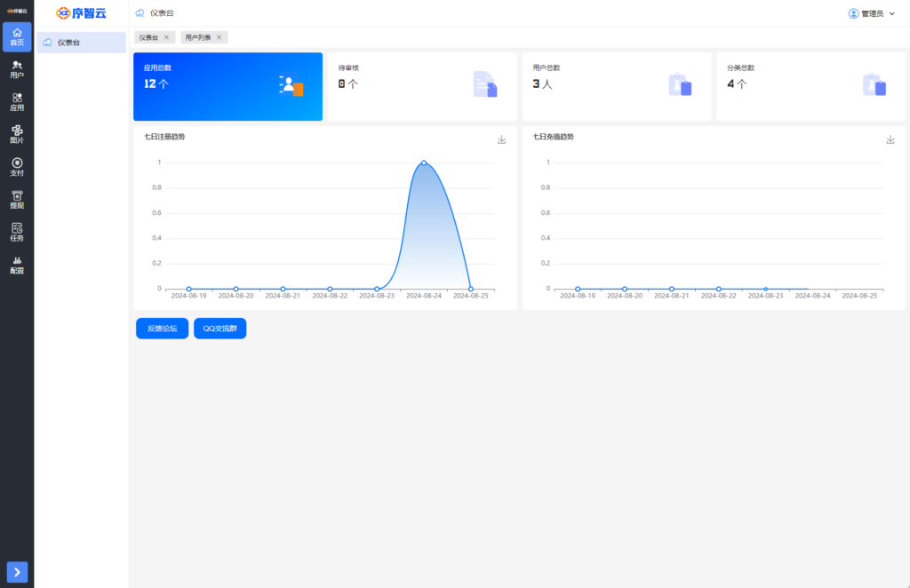The width and height of the screenshot is (910, 588).
Task: Open the 任务 tasks section
Action: coord(17,232)
